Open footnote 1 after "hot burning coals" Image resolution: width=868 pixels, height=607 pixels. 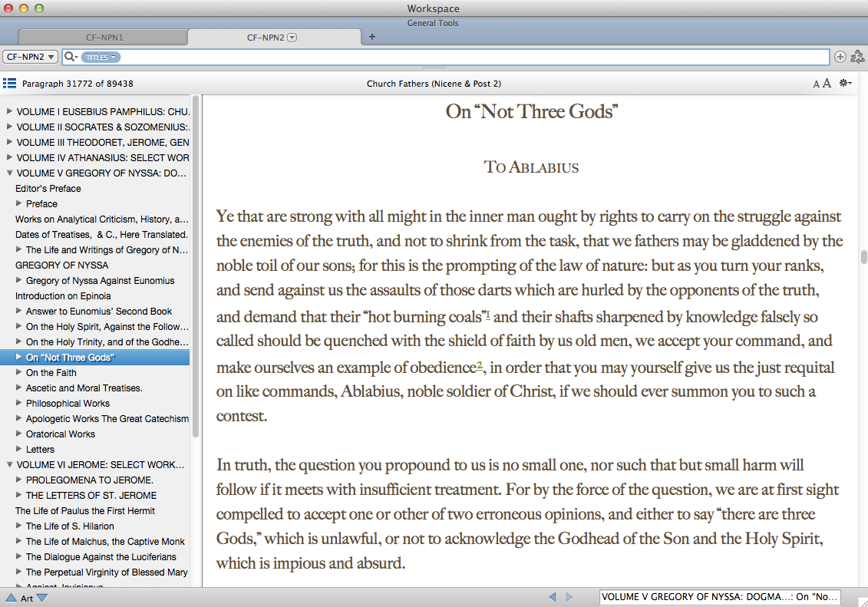487,315
